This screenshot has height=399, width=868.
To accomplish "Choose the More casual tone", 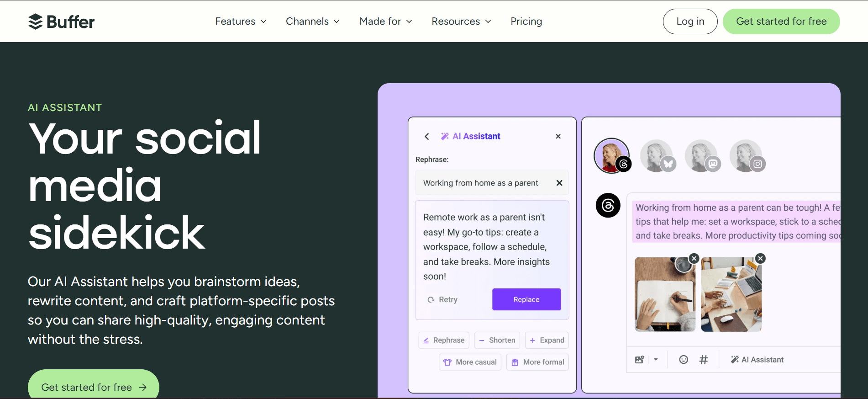I will pos(470,362).
